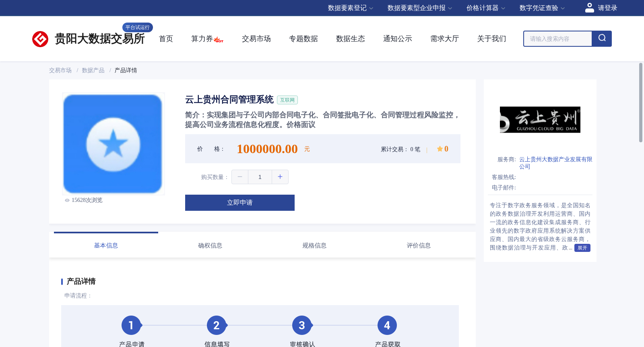Open 专题数据 navigation item

click(x=303, y=39)
